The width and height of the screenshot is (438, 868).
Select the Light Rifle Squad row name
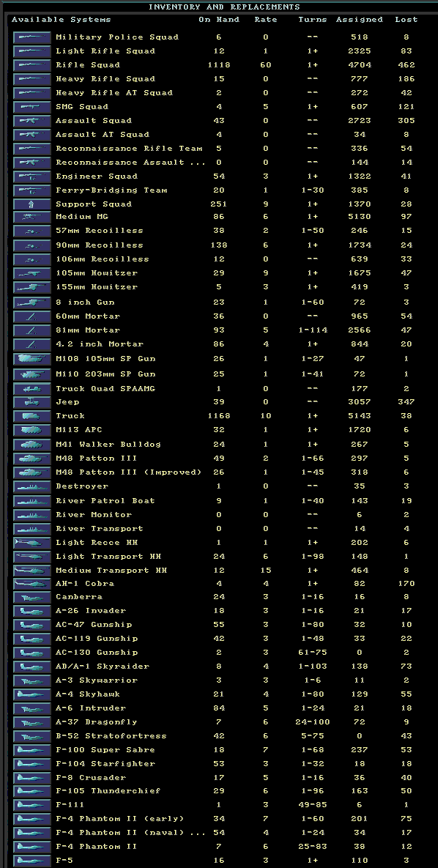(105, 51)
